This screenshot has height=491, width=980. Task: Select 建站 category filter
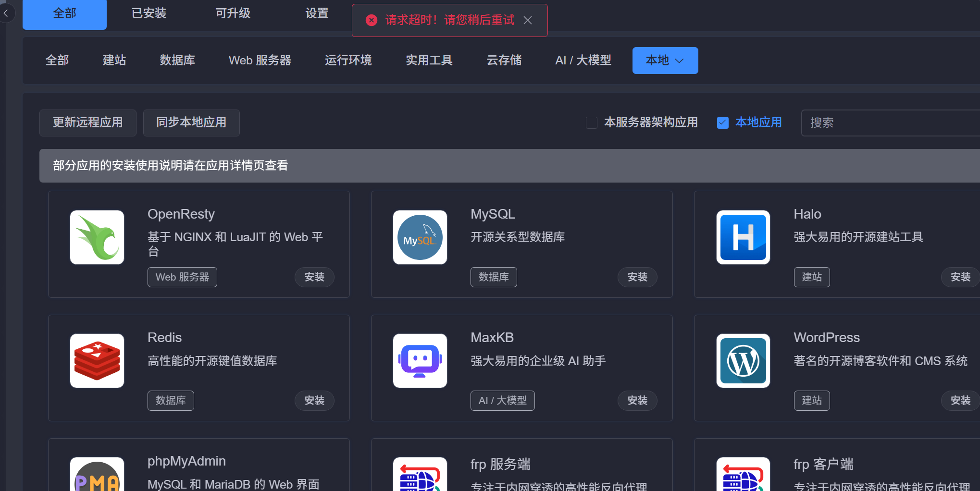[114, 61]
